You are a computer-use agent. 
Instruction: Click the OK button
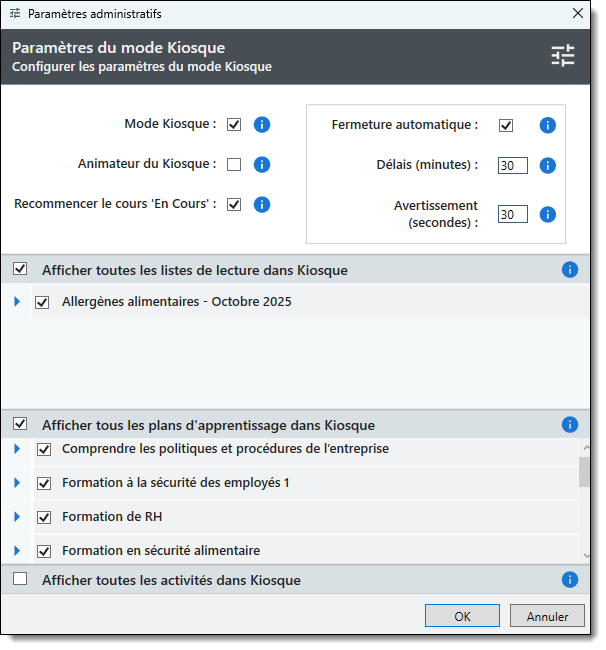click(x=462, y=616)
